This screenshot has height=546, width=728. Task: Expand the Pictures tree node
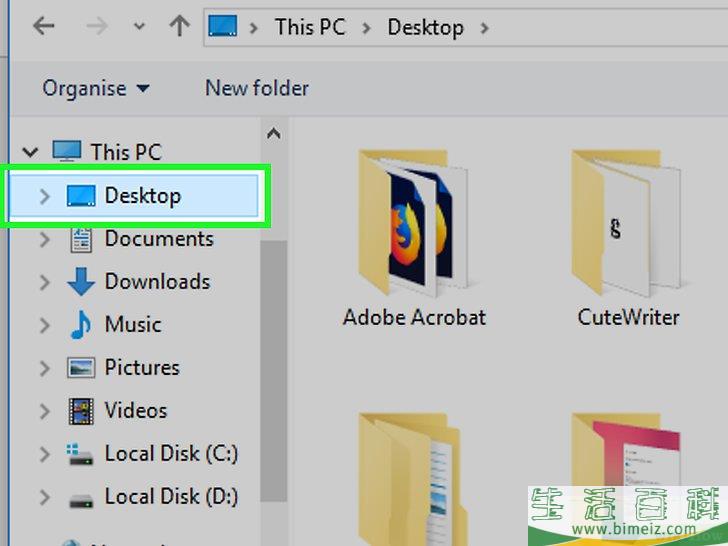(x=45, y=368)
